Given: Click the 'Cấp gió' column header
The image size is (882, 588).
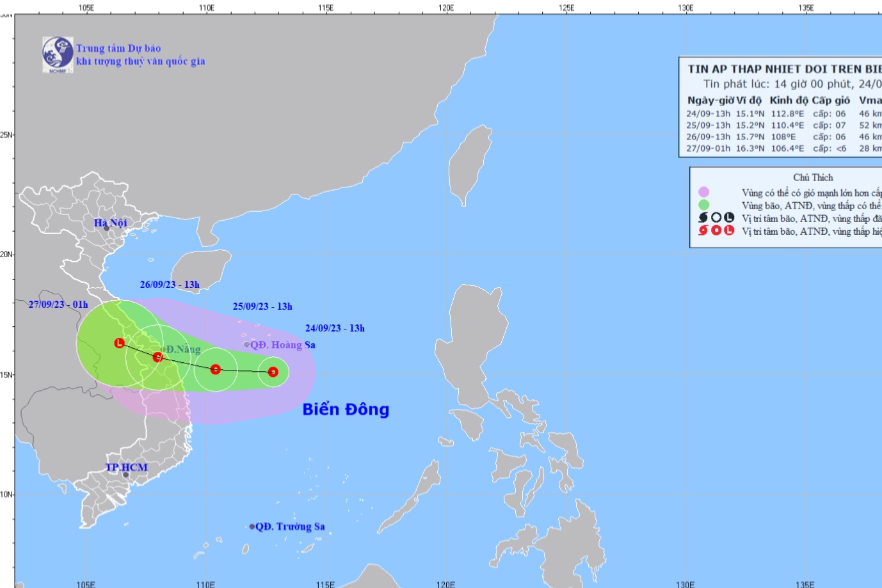Looking at the screenshot, I should point(831,100).
